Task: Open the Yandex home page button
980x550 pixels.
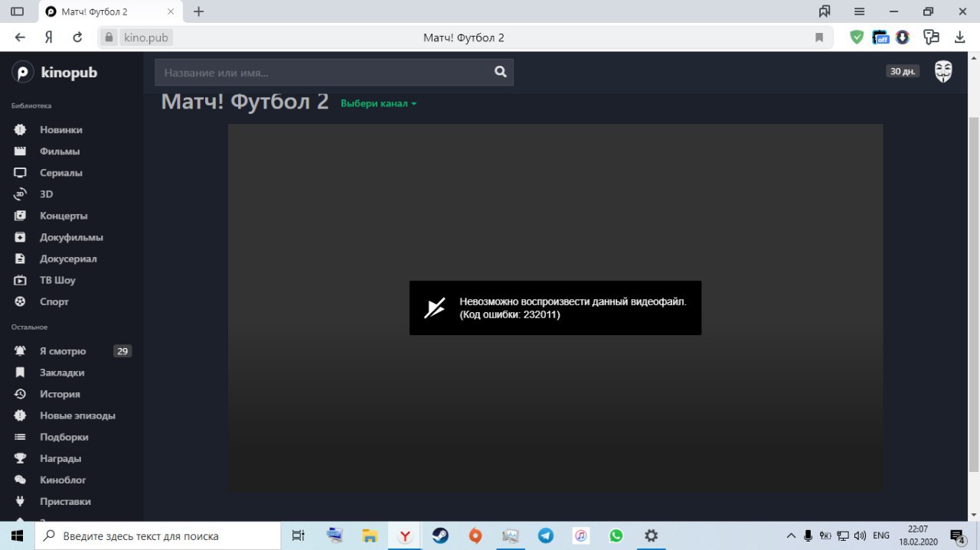Action: tap(48, 37)
